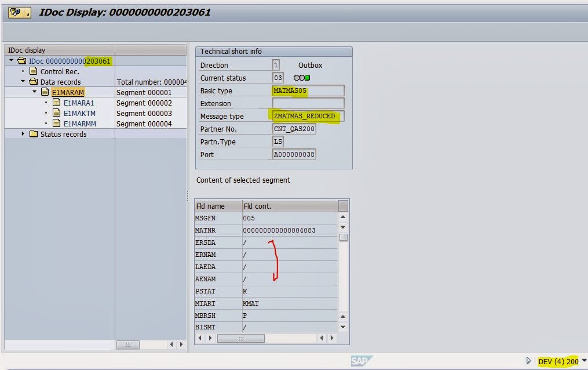Click the Fld name column header

(218, 206)
